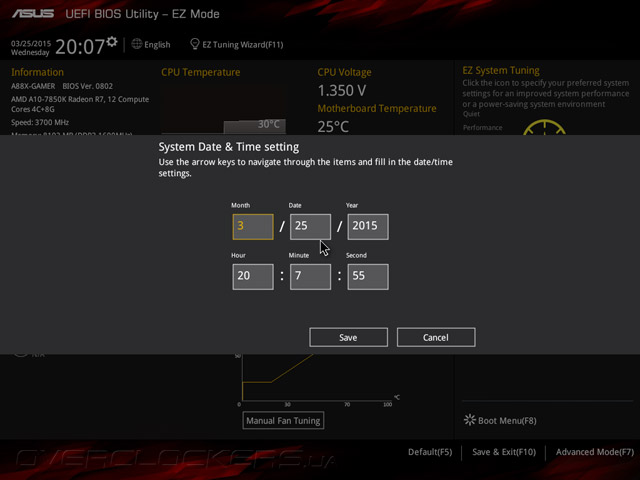640x480 pixels.
Task: Click the A88X-GAMER model text
Action: (x=33, y=86)
